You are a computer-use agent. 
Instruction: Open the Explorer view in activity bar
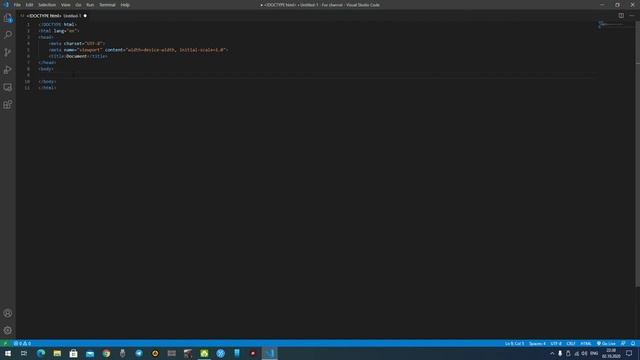point(8,18)
